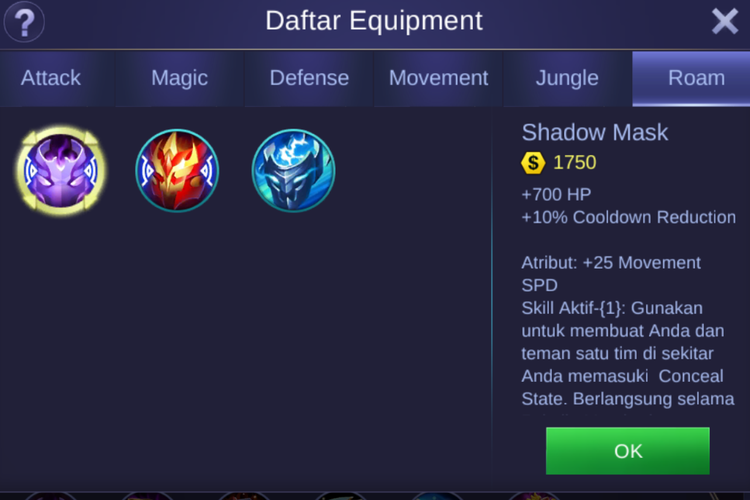Tap the gold coin price icon
The width and height of the screenshot is (750, 500).
[x=533, y=163]
